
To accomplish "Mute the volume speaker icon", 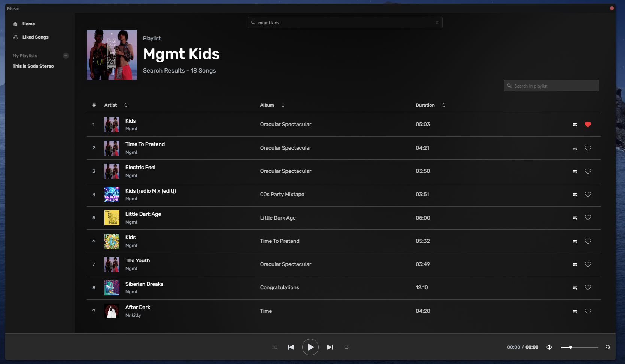I will point(549,347).
